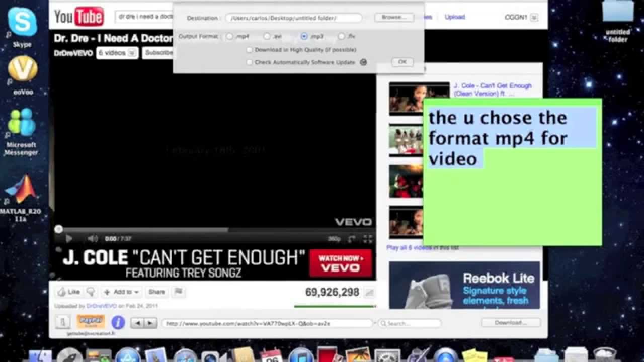
Task: Open J. Cole Can't Get Enough link
Action: pyautogui.click(x=493, y=89)
